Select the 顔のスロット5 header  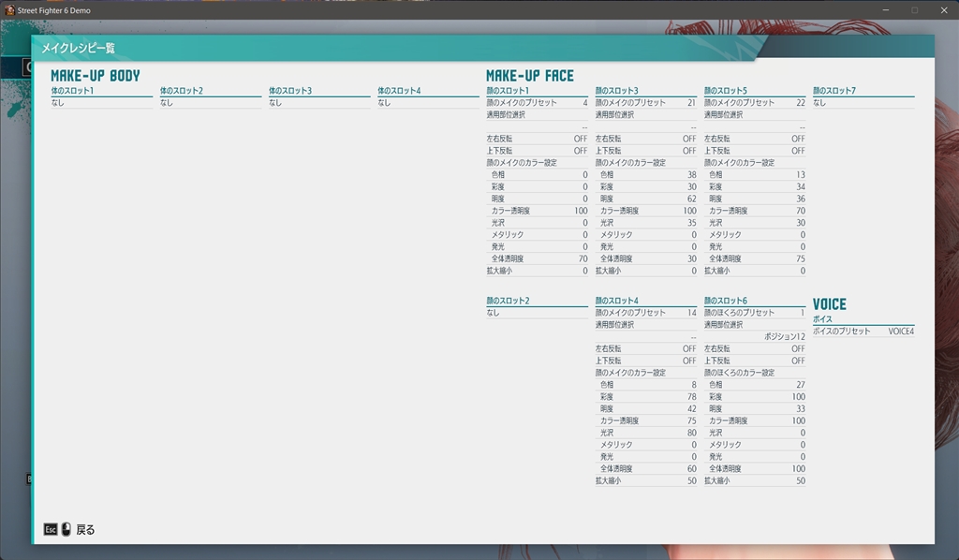(726, 91)
